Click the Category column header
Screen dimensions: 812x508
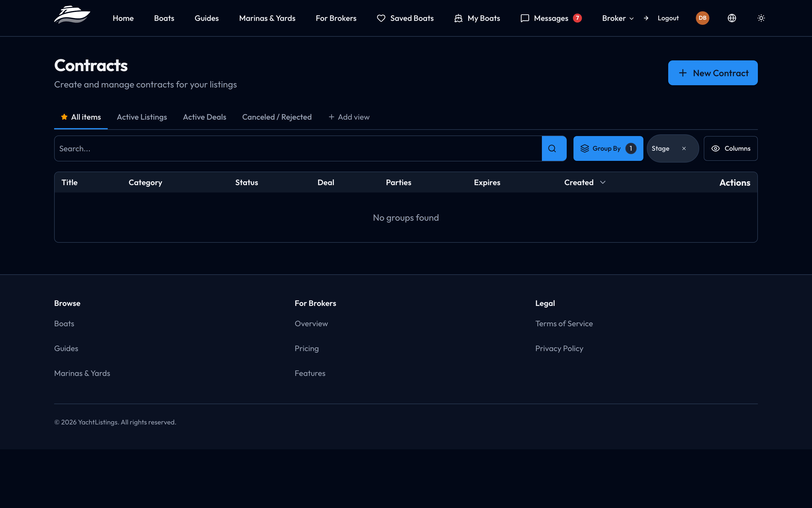tap(145, 182)
